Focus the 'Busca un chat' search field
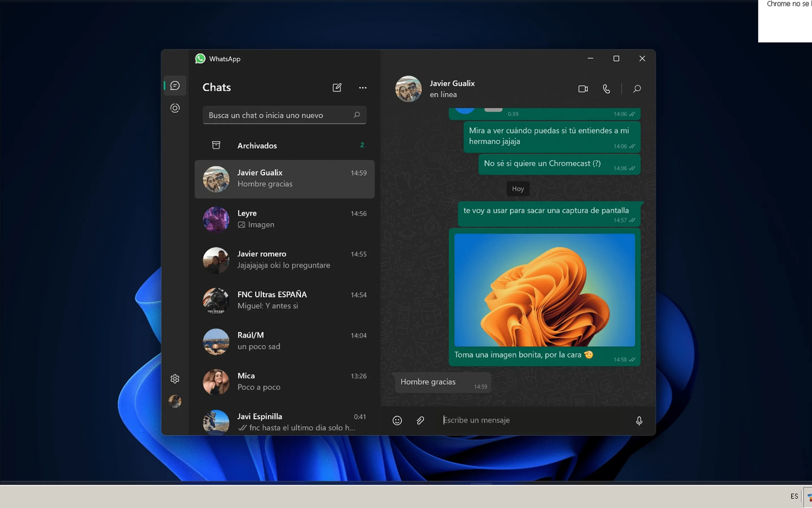The width and height of the screenshot is (812, 508). 284,115
